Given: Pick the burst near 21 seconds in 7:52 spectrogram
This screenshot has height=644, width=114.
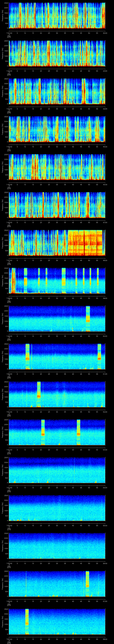Looking at the screenshot, I should point(43,432).
